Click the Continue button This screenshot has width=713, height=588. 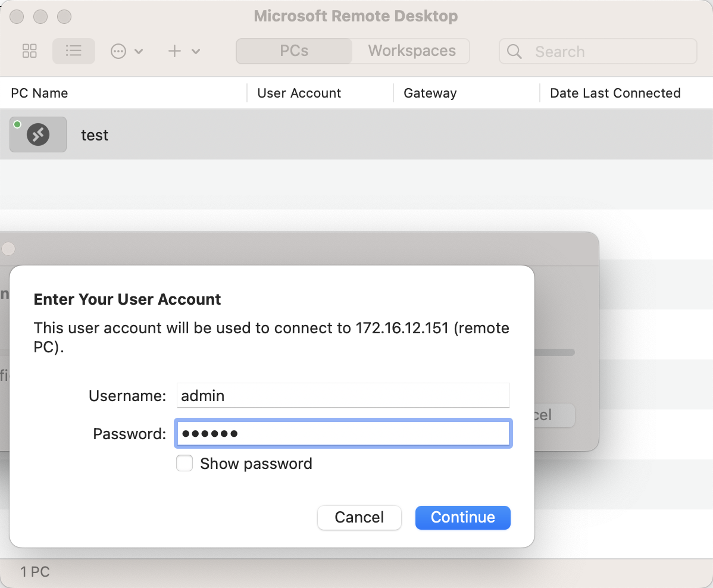[463, 518]
